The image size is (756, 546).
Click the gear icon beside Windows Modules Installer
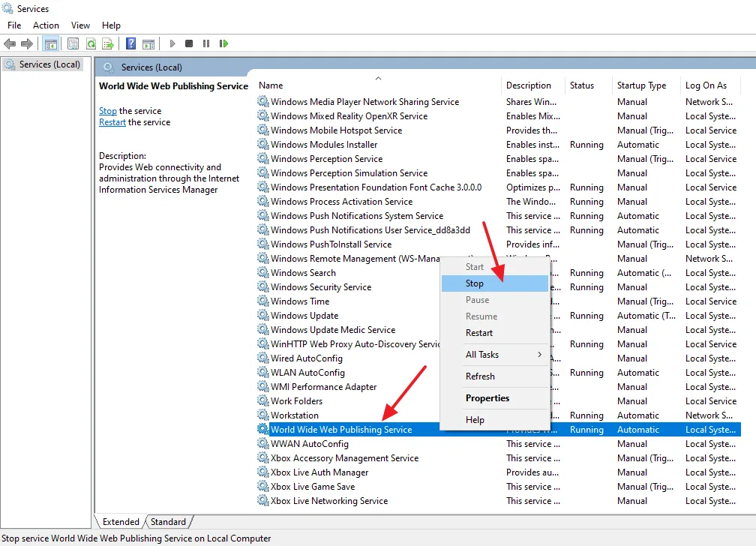[x=262, y=144]
